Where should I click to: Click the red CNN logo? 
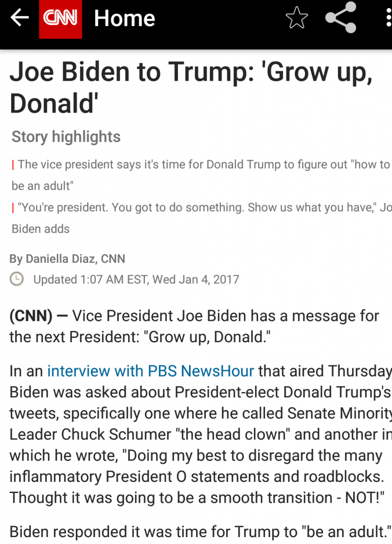click(x=61, y=19)
